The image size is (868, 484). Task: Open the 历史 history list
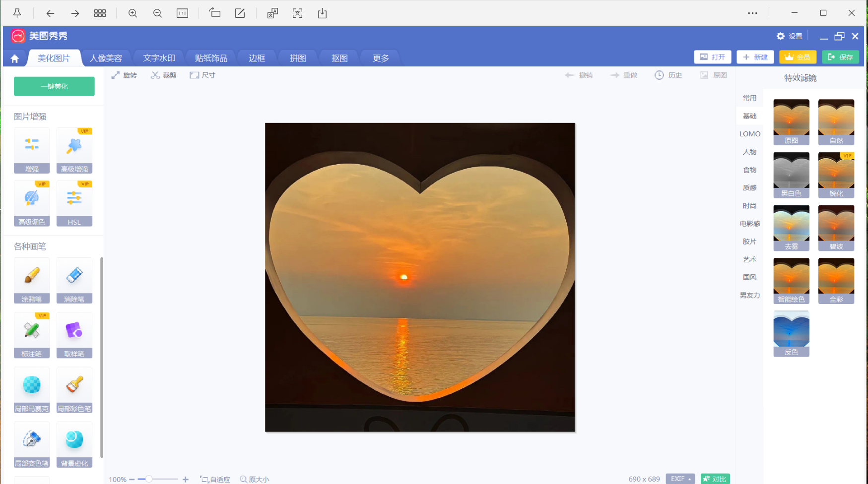(668, 75)
